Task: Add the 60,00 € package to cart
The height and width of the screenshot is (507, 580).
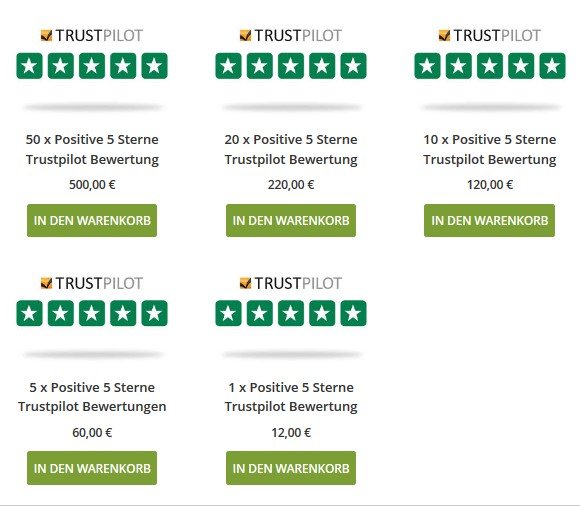Action: tap(92, 468)
